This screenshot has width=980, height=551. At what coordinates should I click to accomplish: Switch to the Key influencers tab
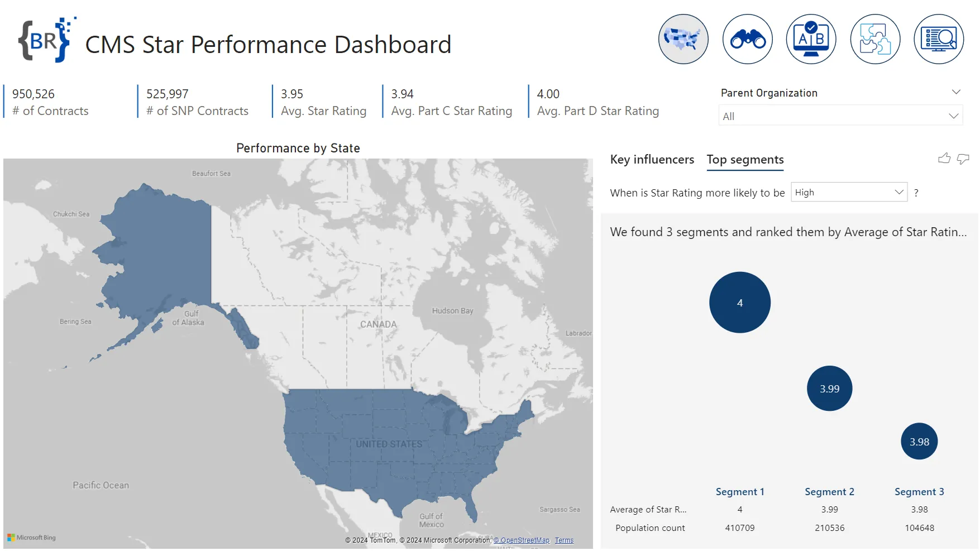[652, 160]
